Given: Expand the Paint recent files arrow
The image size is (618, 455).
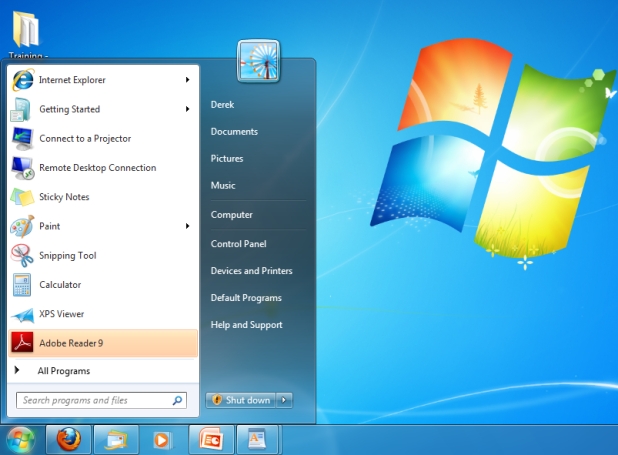Looking at the screenshot, I should (188, 226).
